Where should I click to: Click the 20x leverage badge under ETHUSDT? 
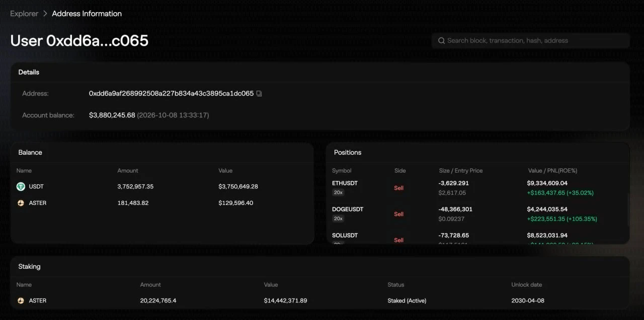point(338,192)
